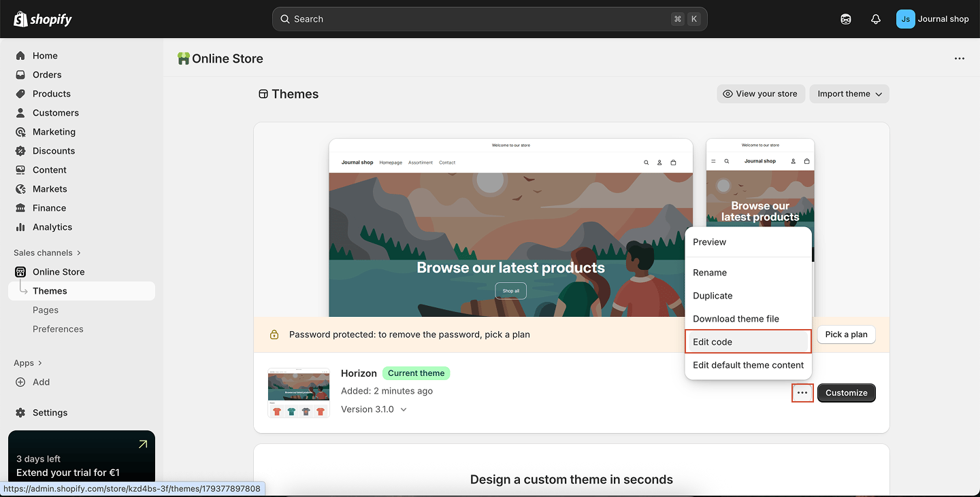Screen dimensions: 980x497
Task: Click the Horizon theme thumbnail
Action: (299, 393)
